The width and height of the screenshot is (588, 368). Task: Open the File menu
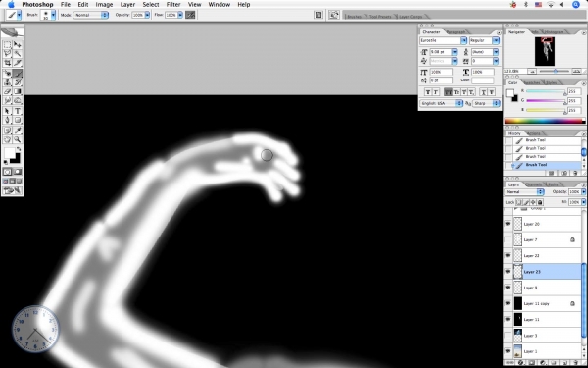66,5
